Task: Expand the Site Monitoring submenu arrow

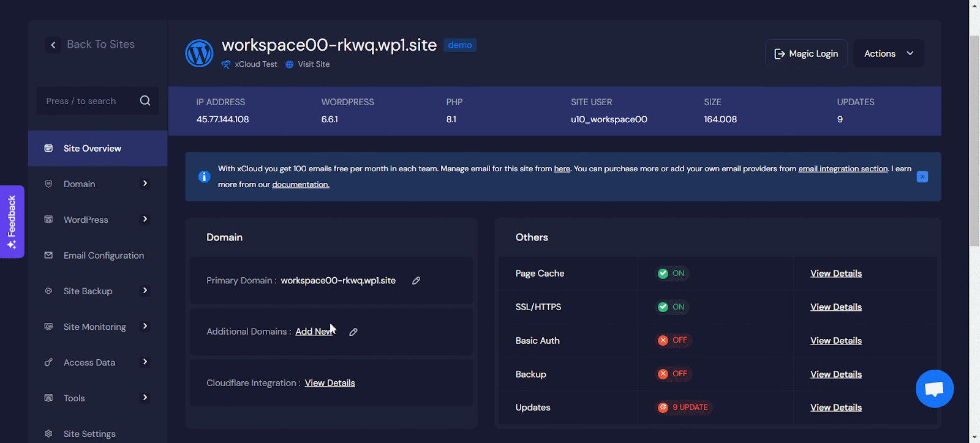Action: tap(145, 326)
